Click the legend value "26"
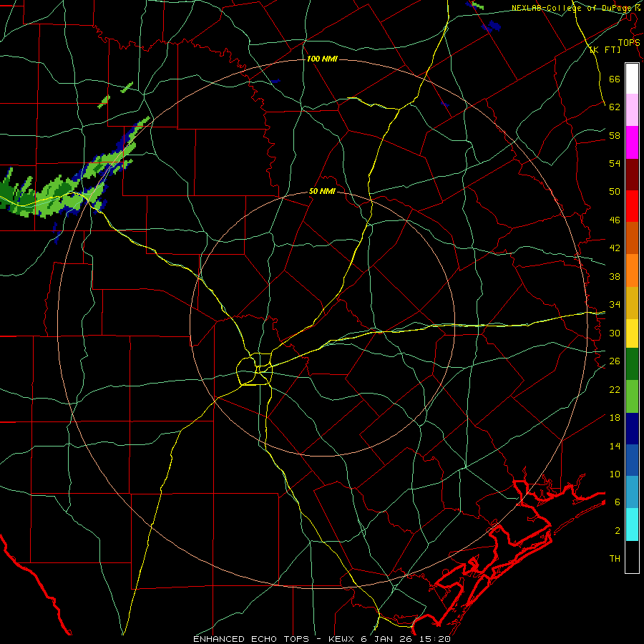This screenshot has height=644, width=644. click(x=615, y=361)
